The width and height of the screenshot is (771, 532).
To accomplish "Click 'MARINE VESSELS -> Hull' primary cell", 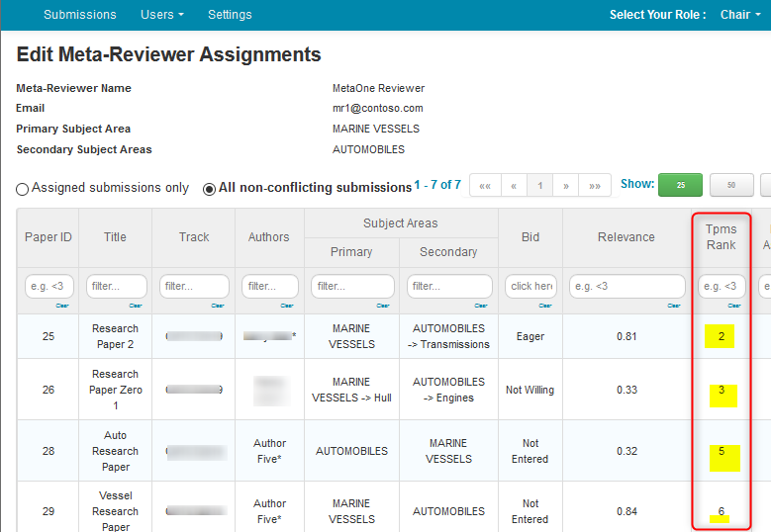I will pos(351,390).
